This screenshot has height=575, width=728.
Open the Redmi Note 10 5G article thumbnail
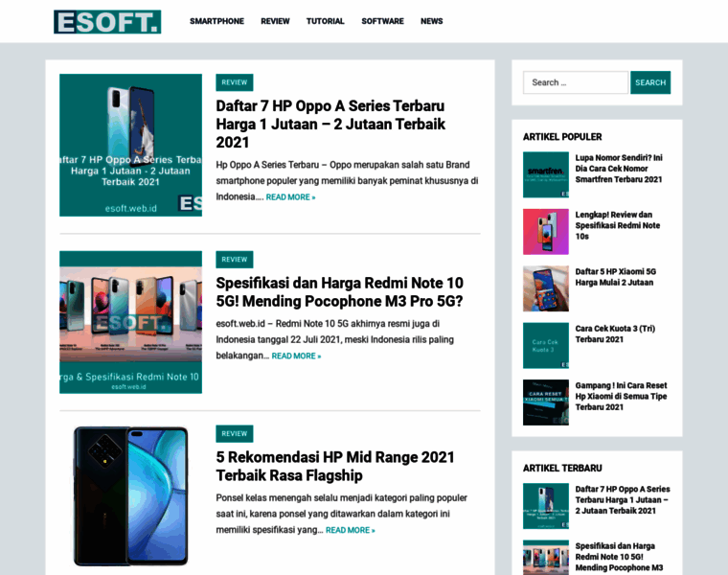(130, 322)
